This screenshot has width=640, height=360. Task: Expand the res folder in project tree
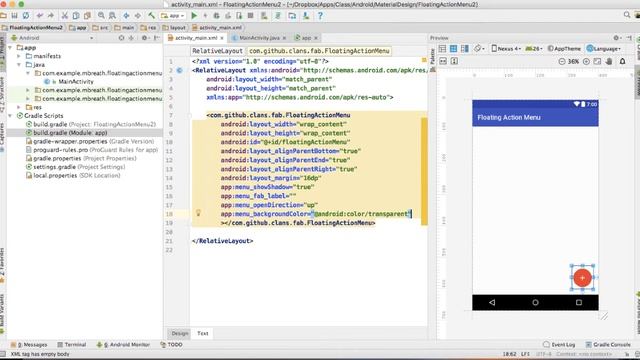[x=19, y=107]
